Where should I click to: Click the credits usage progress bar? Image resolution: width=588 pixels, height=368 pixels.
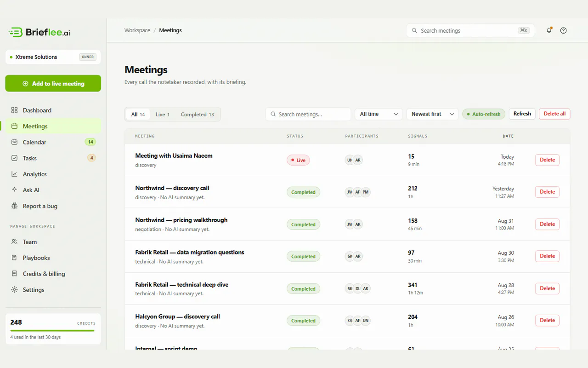click(52, 330)
